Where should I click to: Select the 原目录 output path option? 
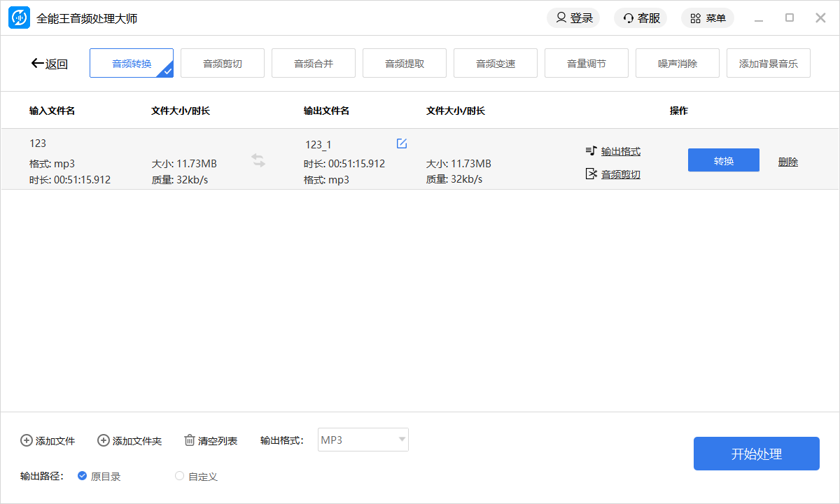pos(83,476)
